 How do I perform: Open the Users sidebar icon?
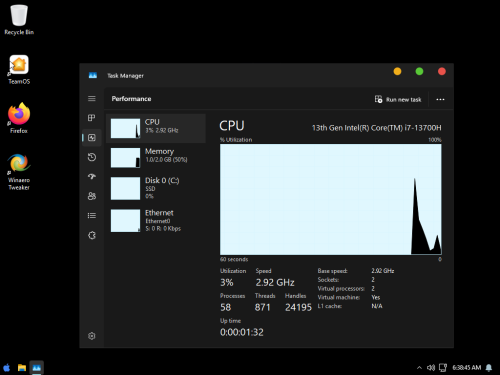pyautogui.click(x=92, y=196)
